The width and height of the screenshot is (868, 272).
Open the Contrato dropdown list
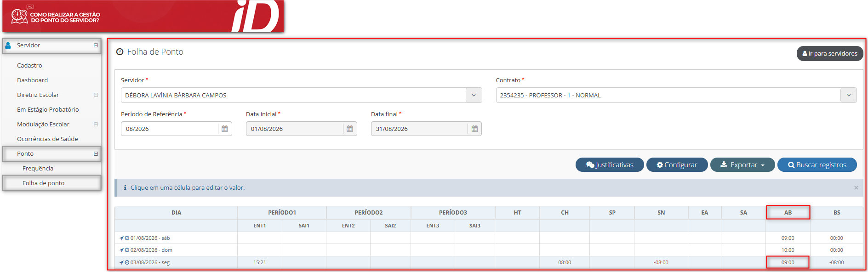pyautogui.click(x=848, y=95)
